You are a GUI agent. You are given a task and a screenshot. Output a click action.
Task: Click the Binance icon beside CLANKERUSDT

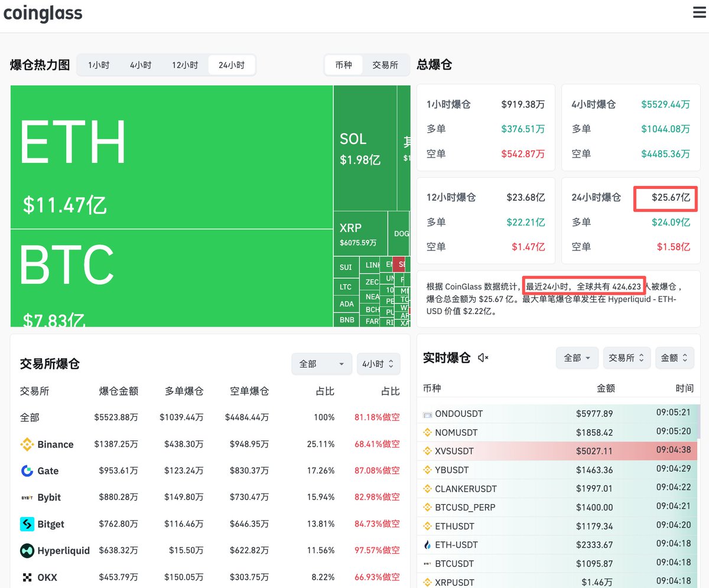pyautogui.click(x=428, y=489)
